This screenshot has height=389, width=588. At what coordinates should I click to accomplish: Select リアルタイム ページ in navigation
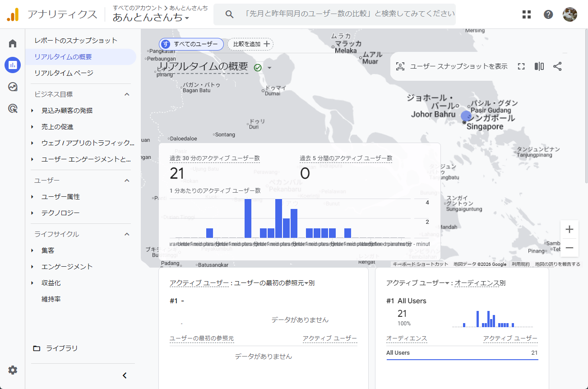coord(64,73)
